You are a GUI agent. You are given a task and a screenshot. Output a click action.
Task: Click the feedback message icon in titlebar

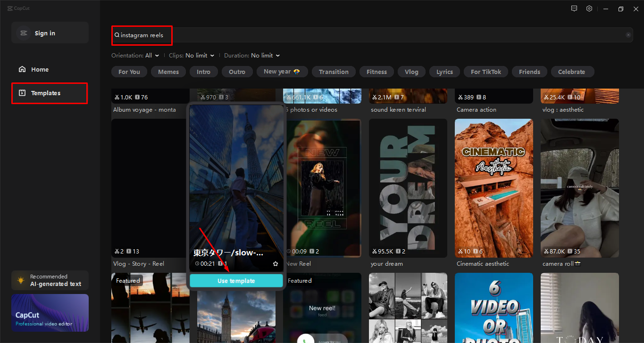point(574,8)
